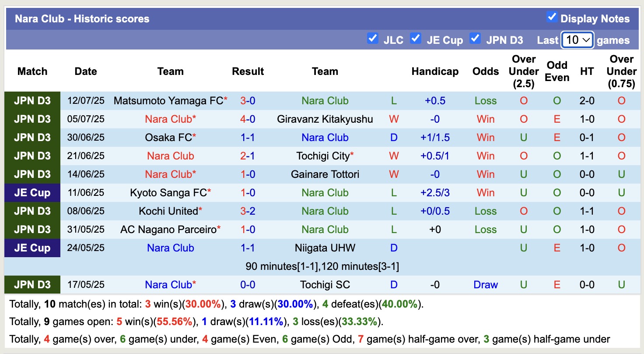Select the JE Cup label on 11/06/25 row
This screenshot has height=354, width=644.
tap(32, 193)
